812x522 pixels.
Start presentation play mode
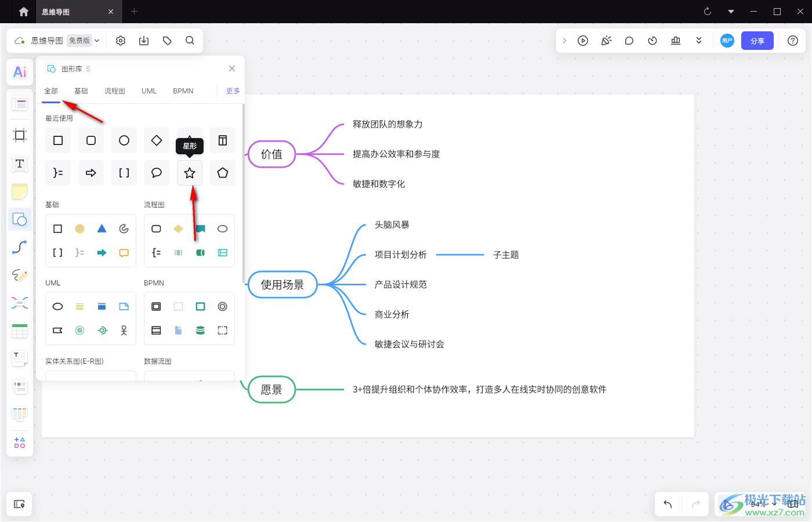coord(583,41)
